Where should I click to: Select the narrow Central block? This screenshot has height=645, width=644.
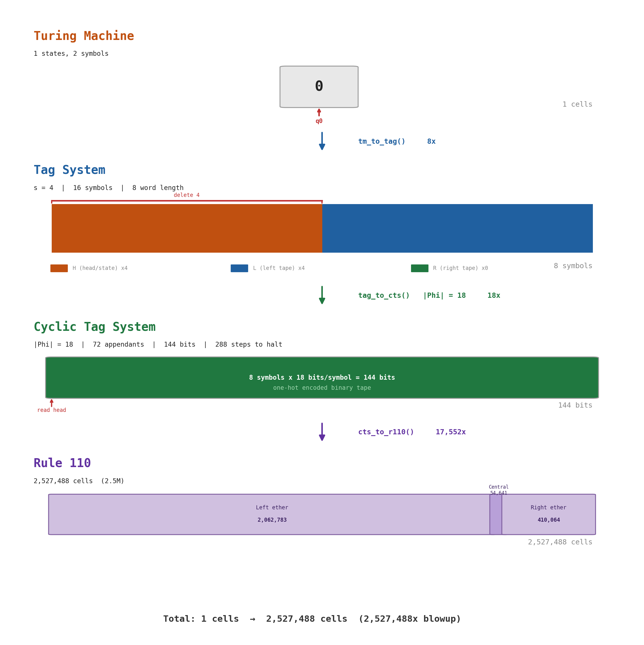click(x=495, y=514)
